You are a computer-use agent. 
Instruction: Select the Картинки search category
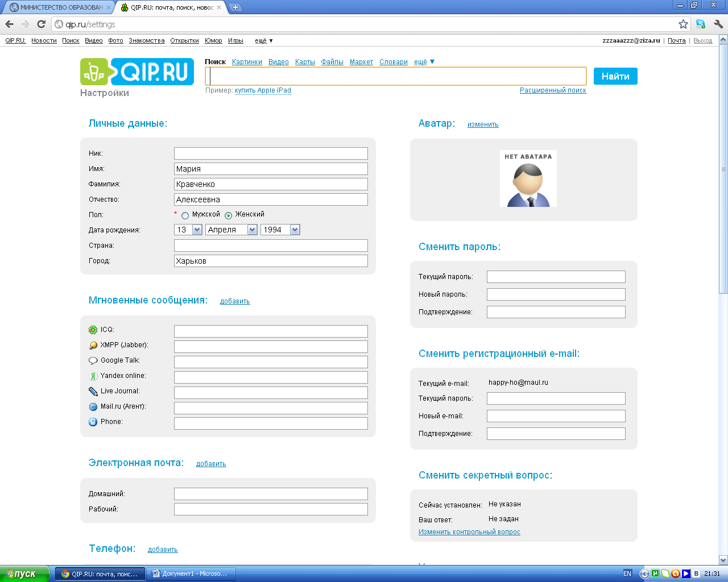pyautogui.click(x=247, y=62)
